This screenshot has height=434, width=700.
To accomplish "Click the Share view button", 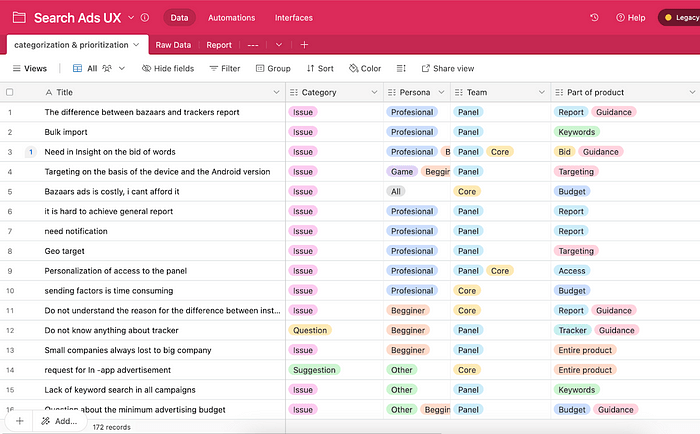I will [447, 68].
